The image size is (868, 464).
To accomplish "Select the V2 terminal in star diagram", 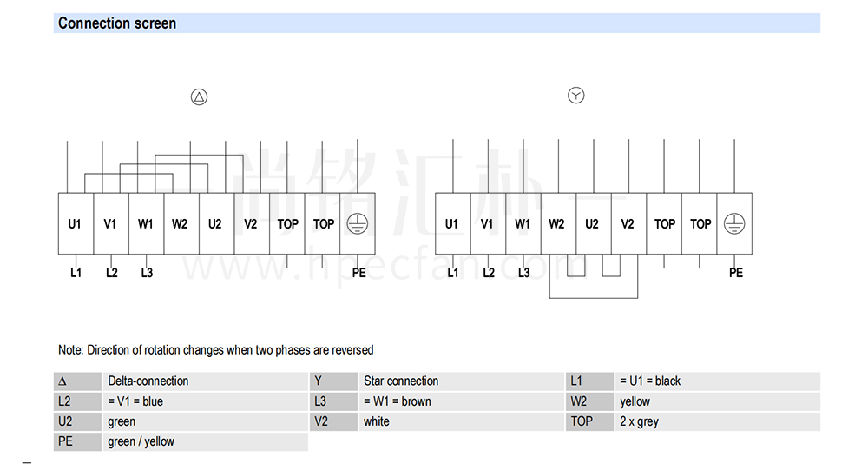I will click(628, 224).
